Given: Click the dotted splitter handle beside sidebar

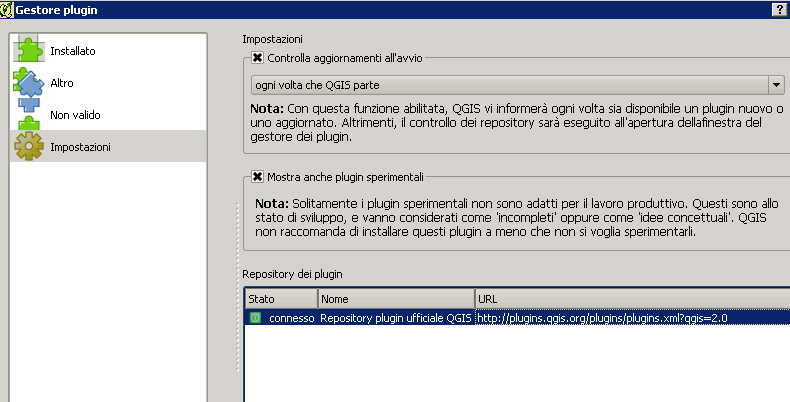Looking at the screenshot, I should (x=236, y=300).
